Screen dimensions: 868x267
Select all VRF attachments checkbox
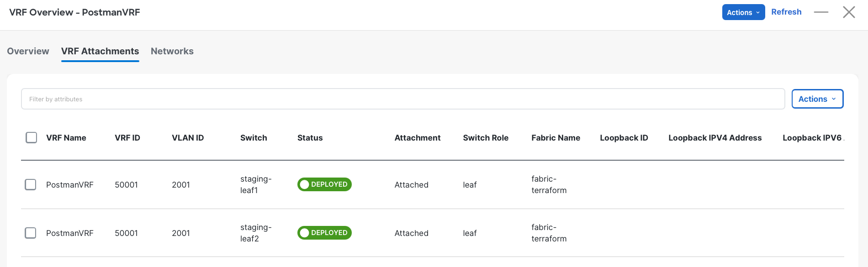point(32,137)
